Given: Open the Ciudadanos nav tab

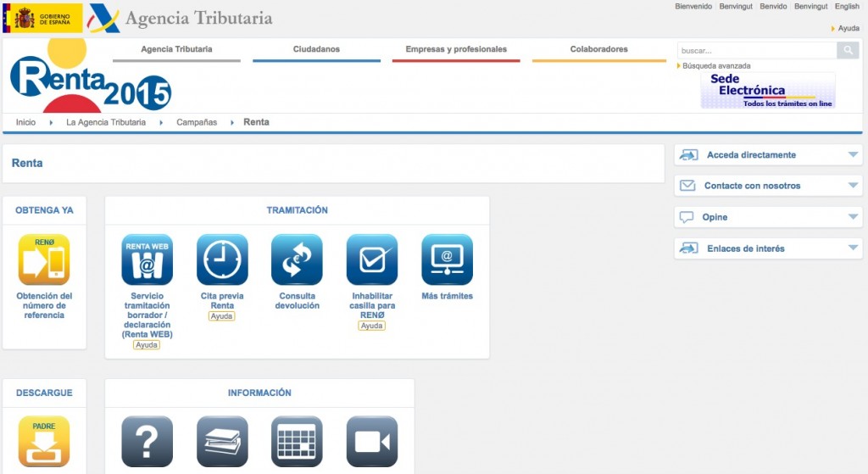Looking at the screenshot, I should coord(317,49).
